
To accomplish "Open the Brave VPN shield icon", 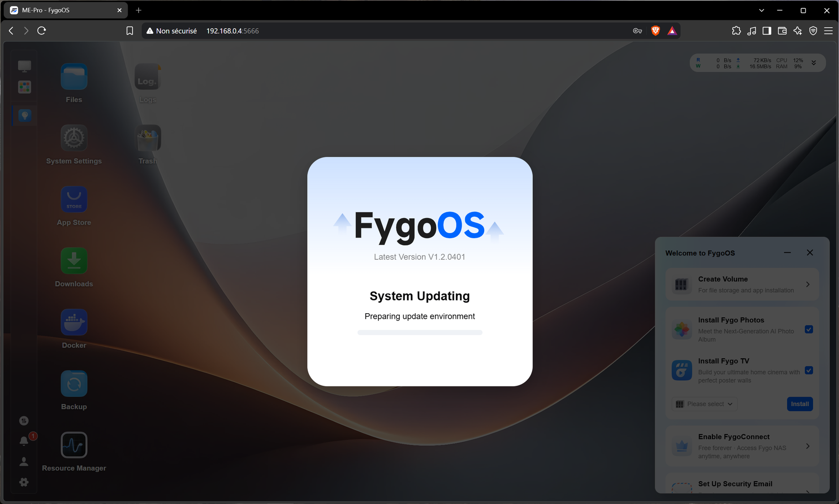I will point(813,31).
